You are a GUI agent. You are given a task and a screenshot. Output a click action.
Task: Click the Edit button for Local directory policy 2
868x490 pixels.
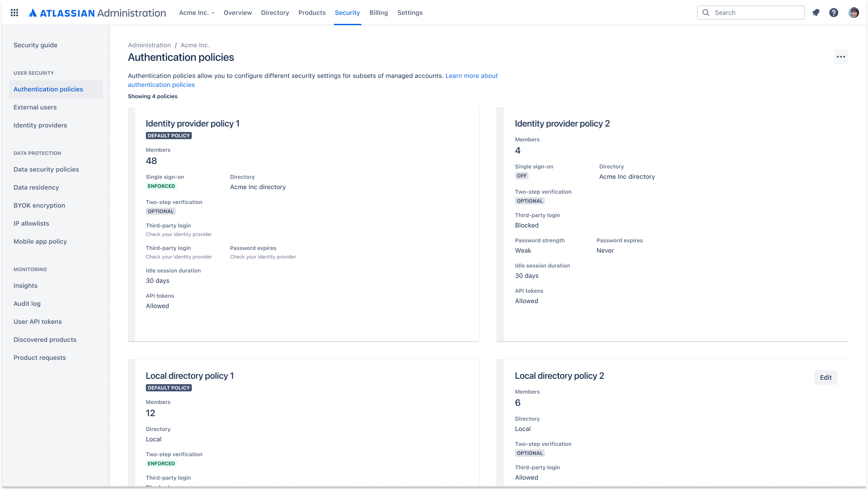pos(826,377)
